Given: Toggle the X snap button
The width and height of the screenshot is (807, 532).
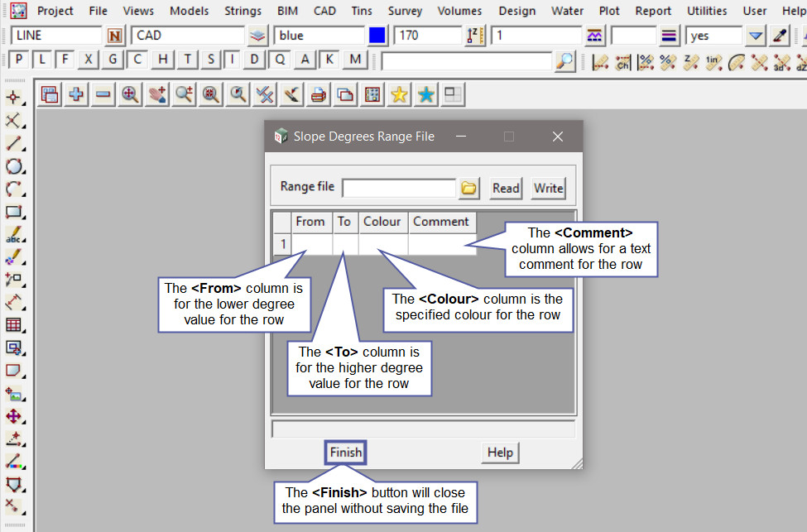Looking at the screenshot, I should coord(89,60).
